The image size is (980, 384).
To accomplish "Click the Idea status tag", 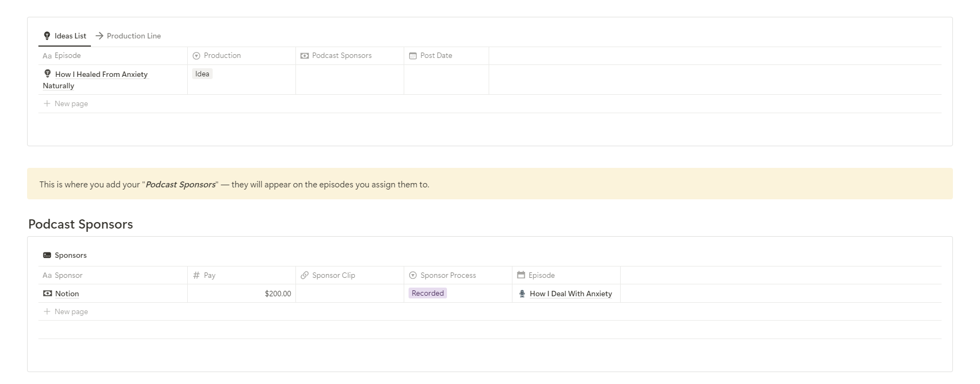I will pos(202,74).
